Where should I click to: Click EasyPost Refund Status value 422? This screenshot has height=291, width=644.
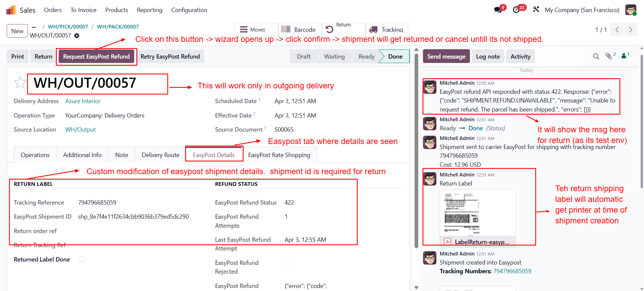289,203
